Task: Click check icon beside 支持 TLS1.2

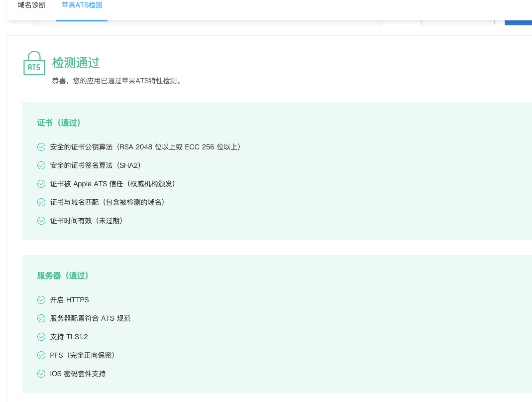Action: point(41,337)
